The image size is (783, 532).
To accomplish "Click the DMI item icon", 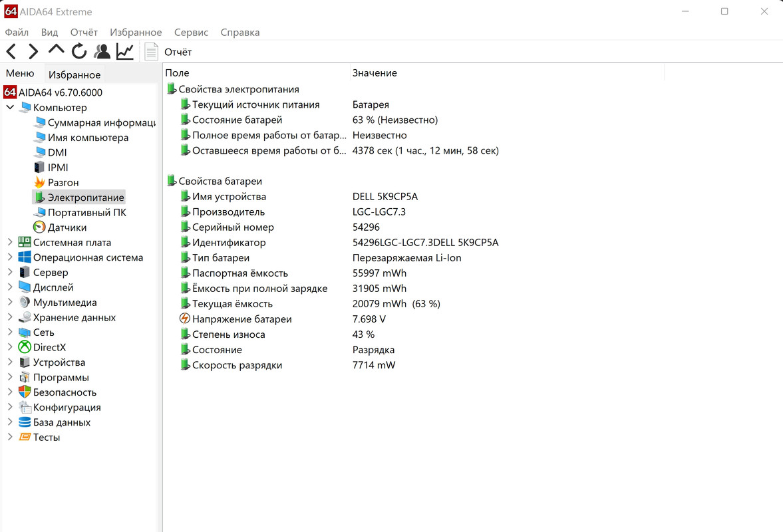I will [39, 152].
